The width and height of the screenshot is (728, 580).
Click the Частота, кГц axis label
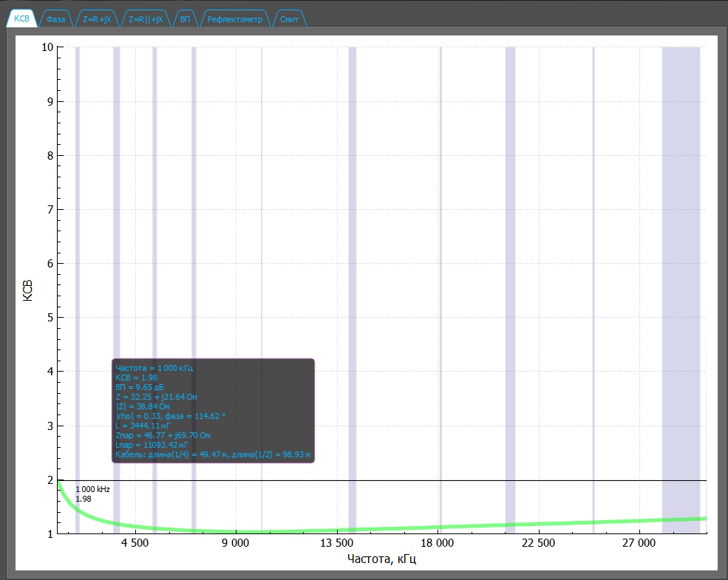[382, 559]
